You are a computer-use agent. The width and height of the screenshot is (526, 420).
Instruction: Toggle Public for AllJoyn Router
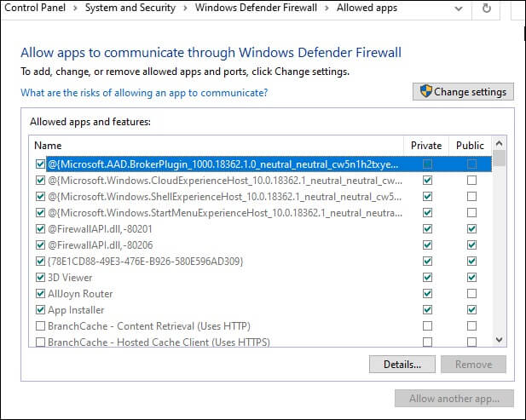point(471,294)
